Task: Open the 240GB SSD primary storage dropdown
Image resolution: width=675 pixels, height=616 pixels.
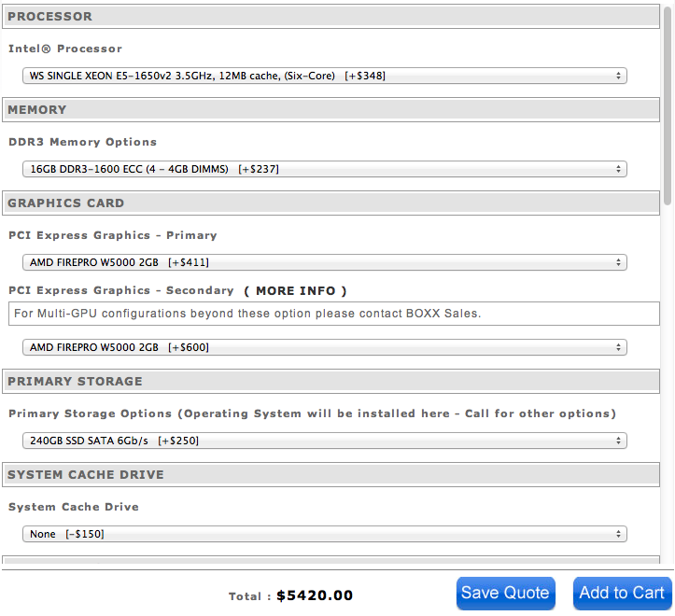Action: (x=325, y=441)
